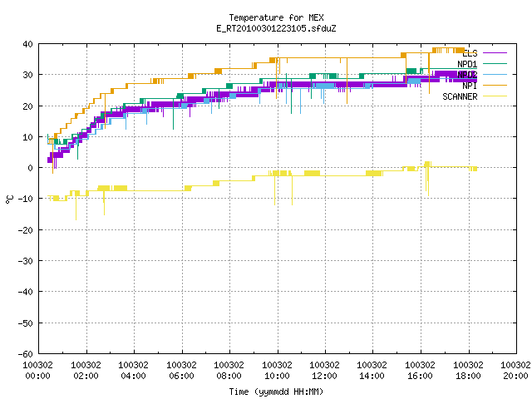The height and width of the screenshot is (399, 532).
Task: Click the x-axis tick label 100302 14:00
Action: click(372, 370)
